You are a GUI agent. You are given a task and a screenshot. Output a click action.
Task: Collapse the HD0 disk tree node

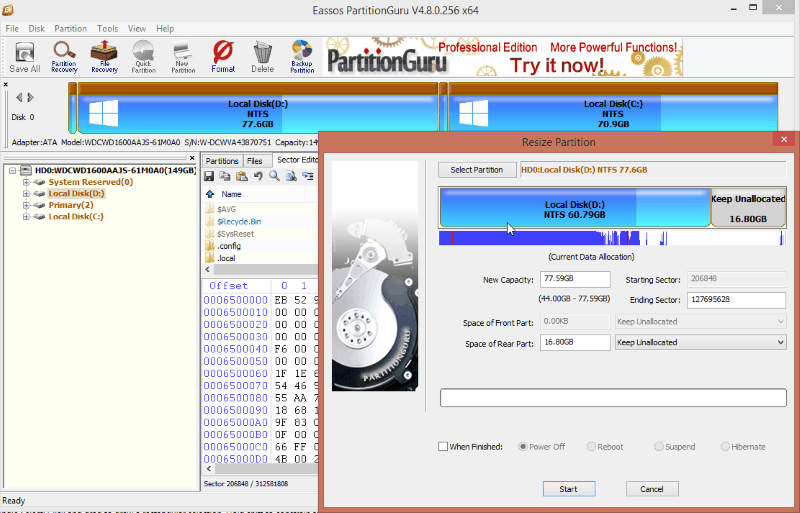click(x=13, y=170)
